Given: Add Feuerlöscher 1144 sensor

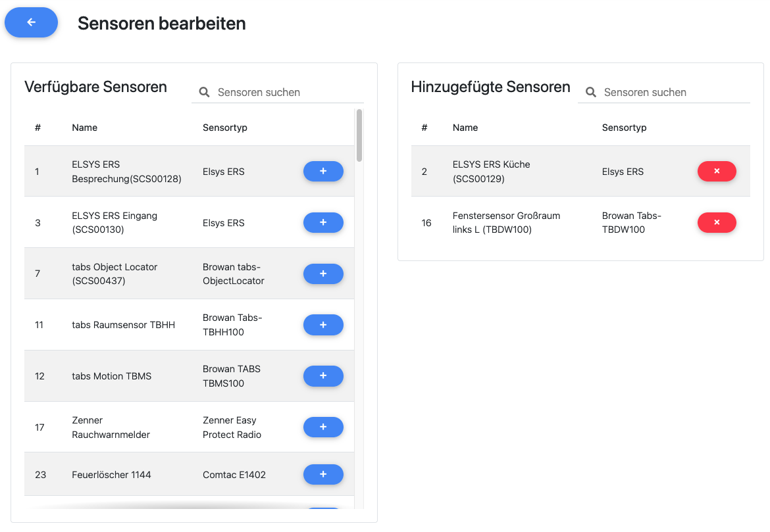Looking at the screenshot, I should [323, 474].
